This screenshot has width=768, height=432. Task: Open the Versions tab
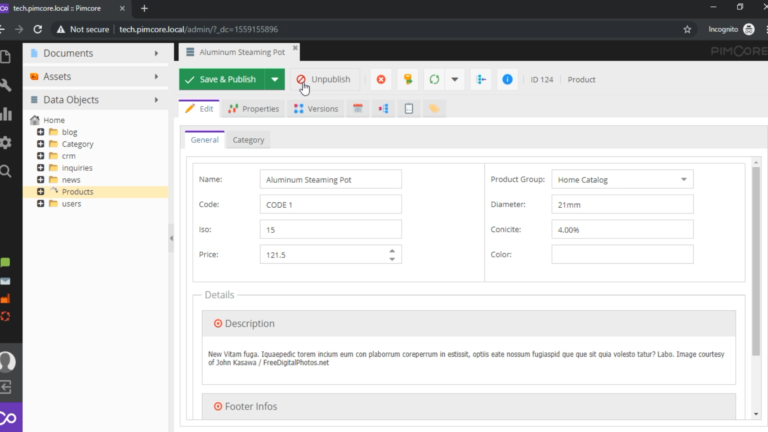(x=316, y=109)
